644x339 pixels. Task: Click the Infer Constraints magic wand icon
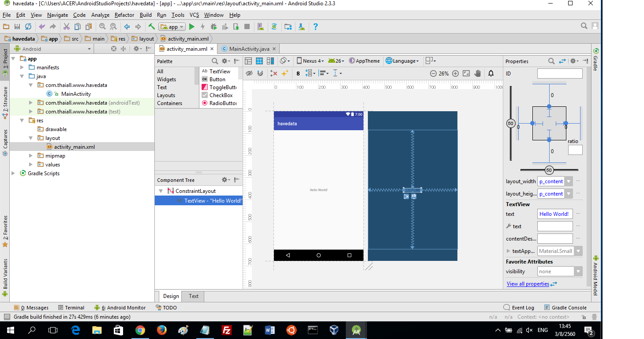point(285,73)
